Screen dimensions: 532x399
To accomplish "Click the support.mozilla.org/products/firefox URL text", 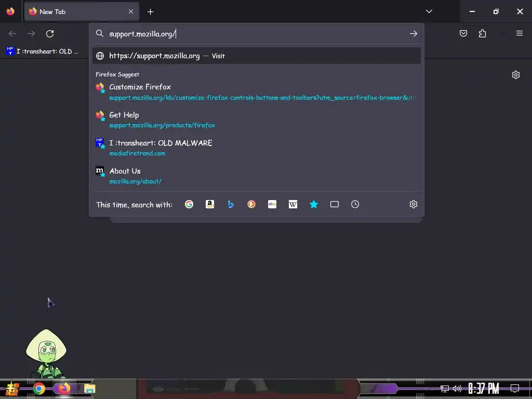I will pos(162,125).
